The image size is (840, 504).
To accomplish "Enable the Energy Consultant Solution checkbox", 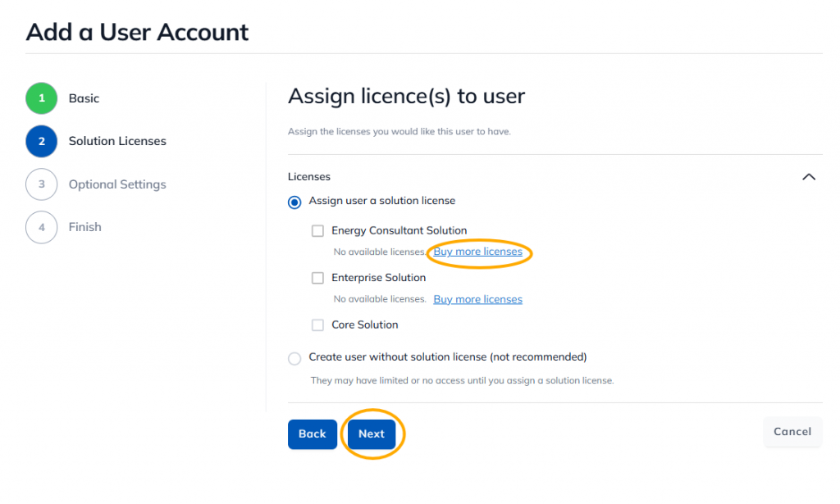I will point(318,231).
